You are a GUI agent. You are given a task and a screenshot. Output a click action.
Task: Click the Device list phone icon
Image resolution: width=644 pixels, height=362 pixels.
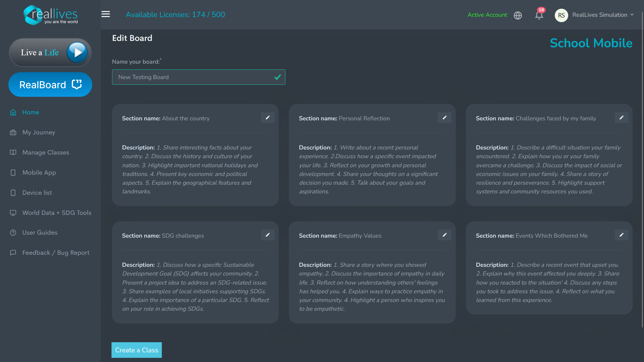point(13,193)
